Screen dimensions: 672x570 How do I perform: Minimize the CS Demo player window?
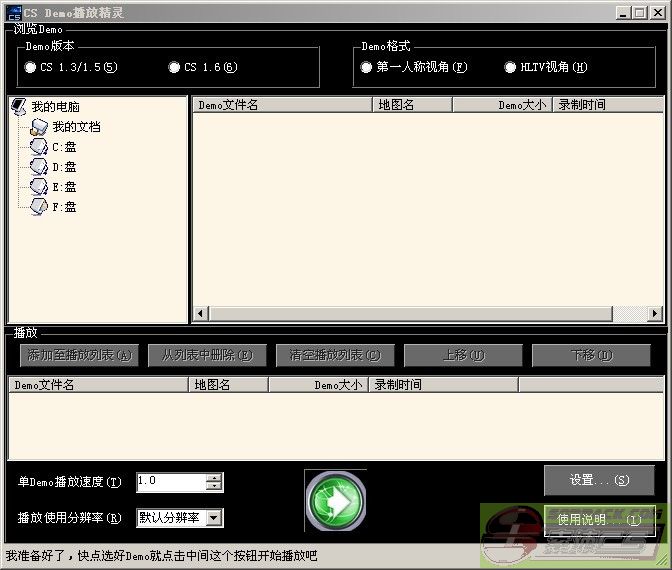tap(623, 13)
